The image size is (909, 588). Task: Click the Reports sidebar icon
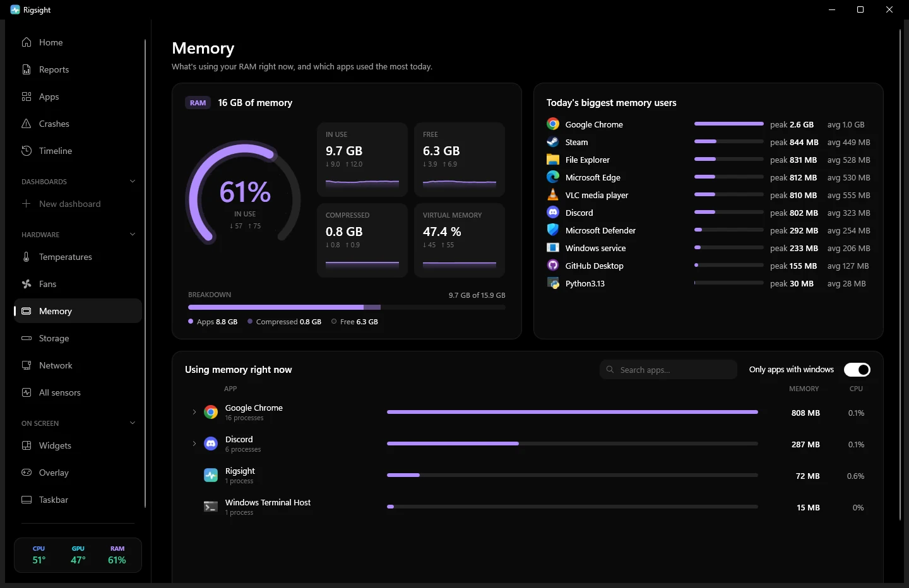(x=27, y=69)
